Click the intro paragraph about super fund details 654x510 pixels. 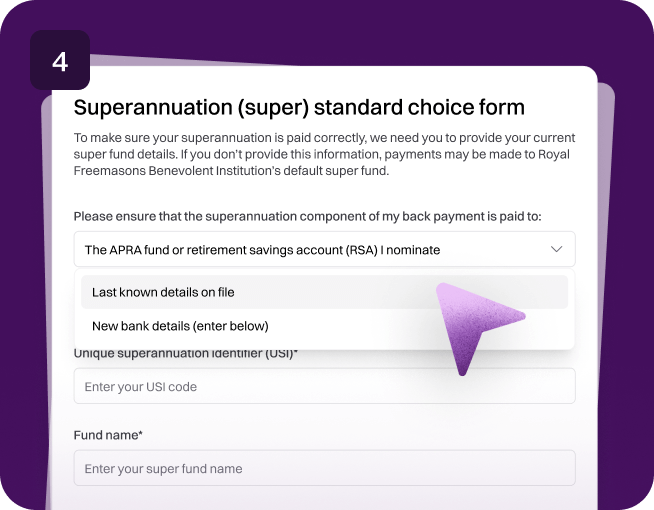coord(324,154)
